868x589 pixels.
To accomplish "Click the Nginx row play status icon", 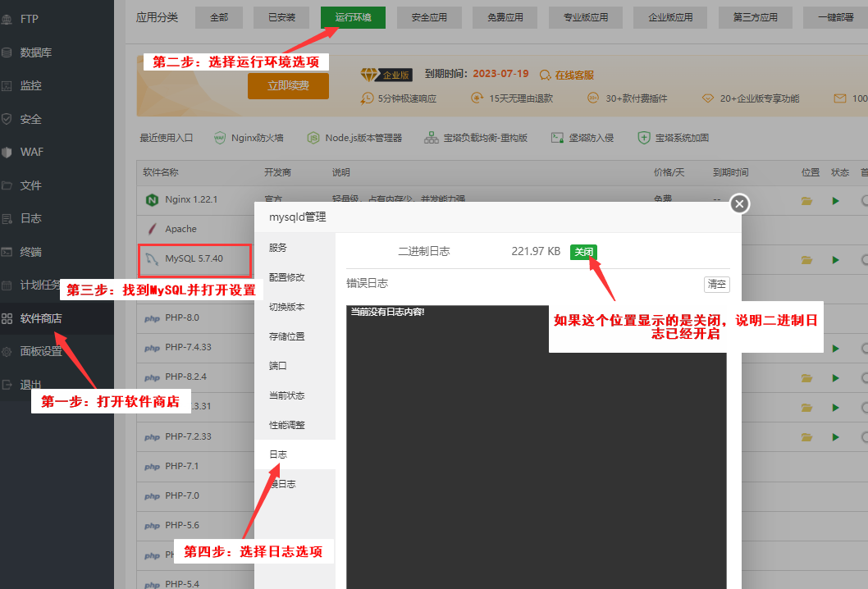I will pyautogui.click(x=836, y=201).
